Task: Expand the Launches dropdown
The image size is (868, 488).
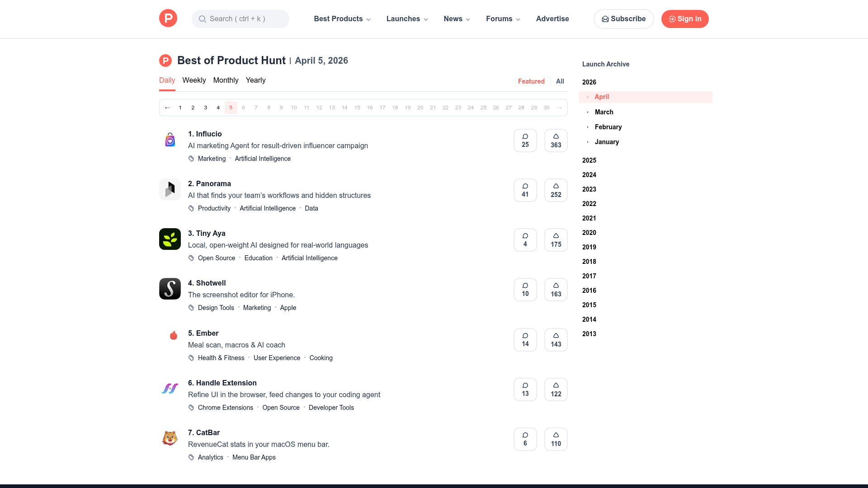Action: point(407,19)
